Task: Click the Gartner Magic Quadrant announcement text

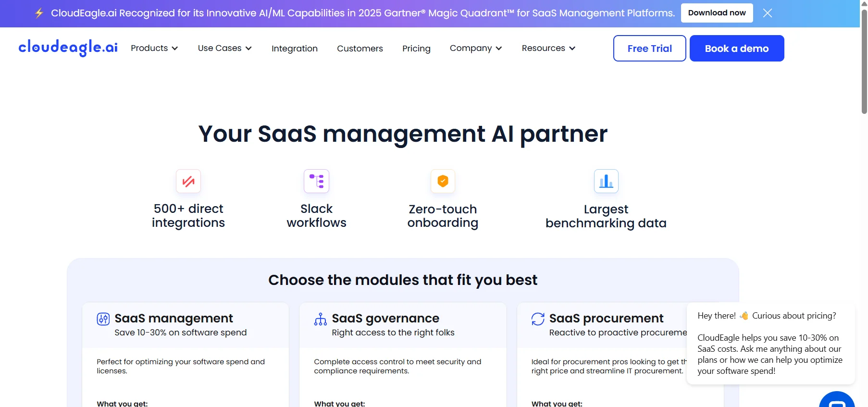Action: pyautogui.click(x=363, y=13)
